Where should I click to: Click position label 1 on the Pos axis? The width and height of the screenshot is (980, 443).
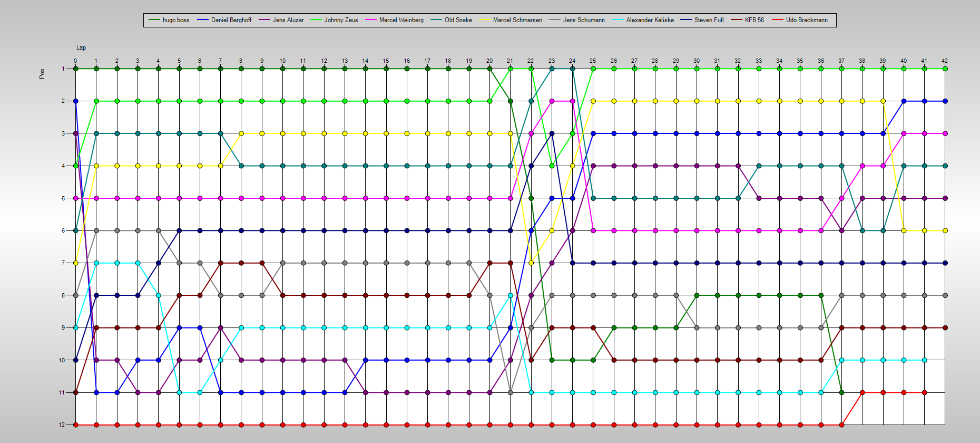[x=63, y=69]
